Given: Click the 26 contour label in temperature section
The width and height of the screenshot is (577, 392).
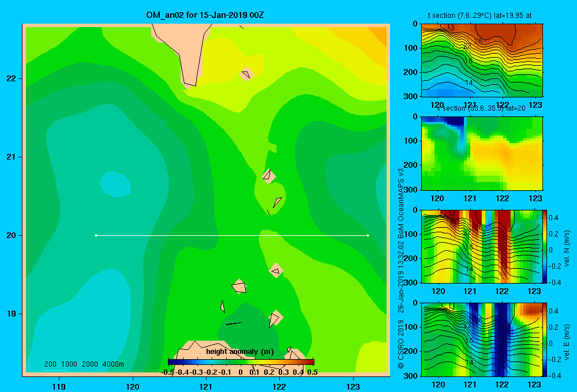Looking at the screenshot, I should click(x=478, y=41).
